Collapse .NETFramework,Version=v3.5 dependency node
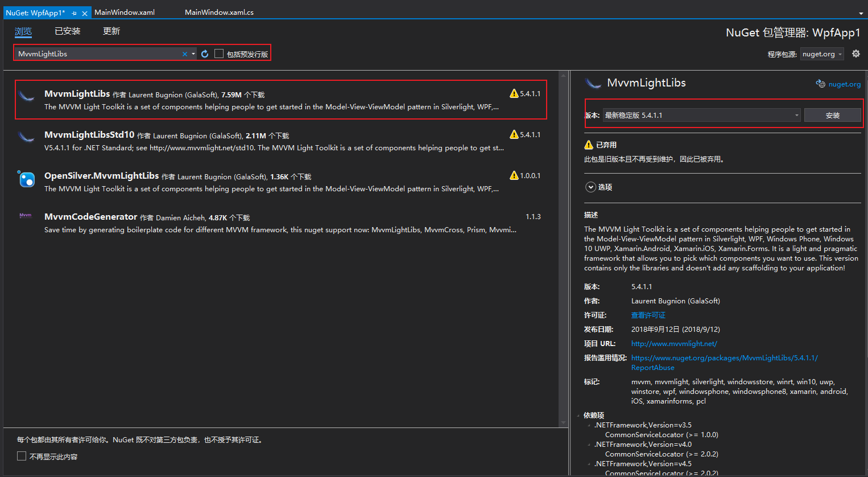 click(x=589, y=425)
